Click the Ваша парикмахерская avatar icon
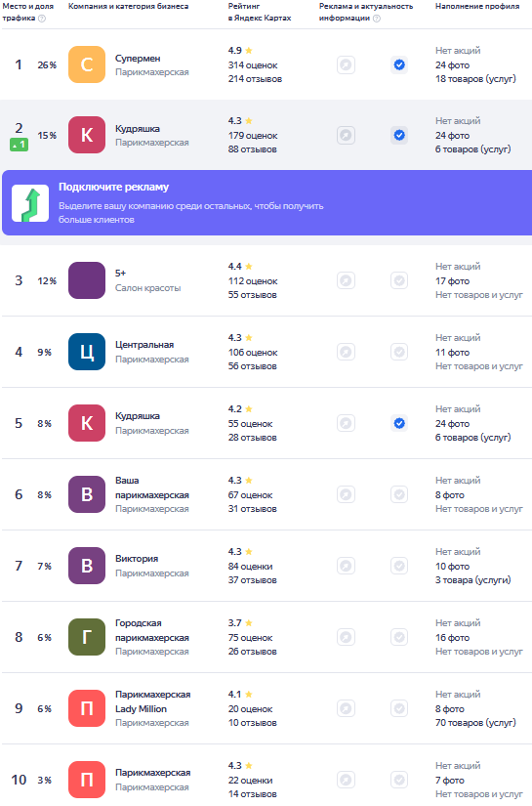The image size is (532, 806). pos(87,494)
